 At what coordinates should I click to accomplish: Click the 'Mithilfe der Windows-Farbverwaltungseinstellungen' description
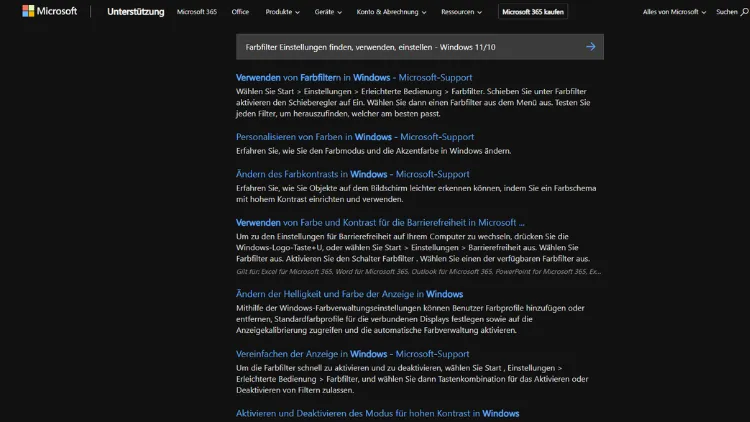(x=410, y=319)
